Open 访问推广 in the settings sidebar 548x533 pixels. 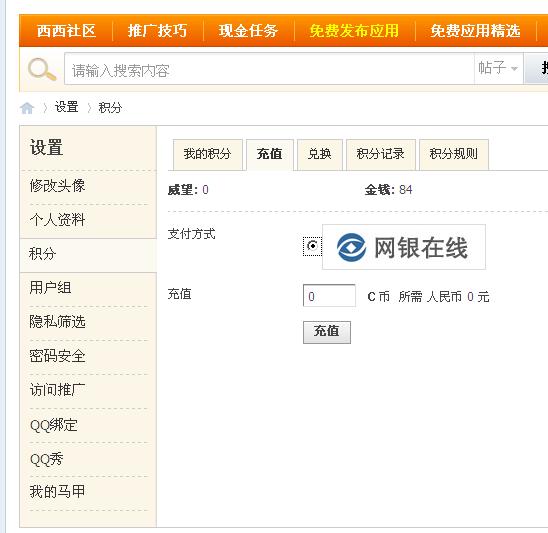(57, 390)
